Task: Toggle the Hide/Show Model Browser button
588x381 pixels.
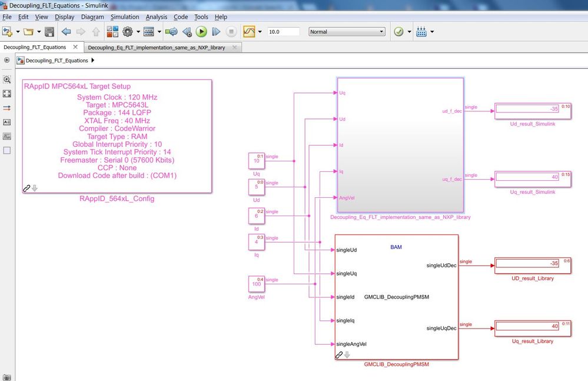Action: coord(6,60)
